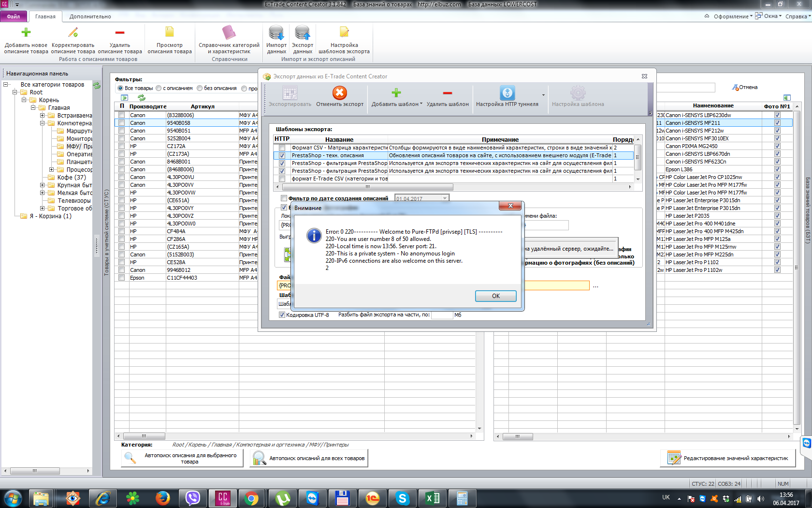Click the green refresh icon under Фильтры
This screenshot has width=812, height=508.
[x=142, y=98]
